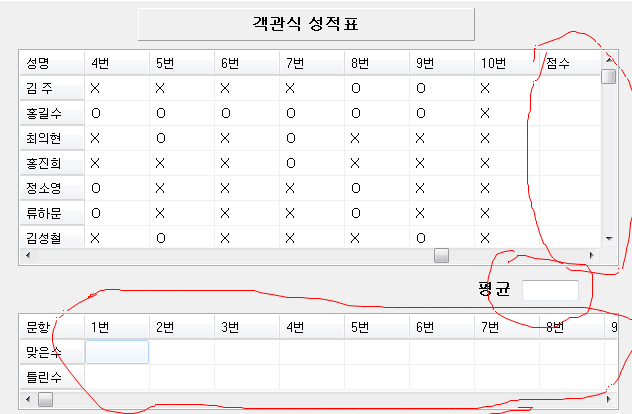Screen dimensions: 632x414
Task: Click right arrow of the upper grid's horizontal scrollbar
Action: [x=592, y=256]
